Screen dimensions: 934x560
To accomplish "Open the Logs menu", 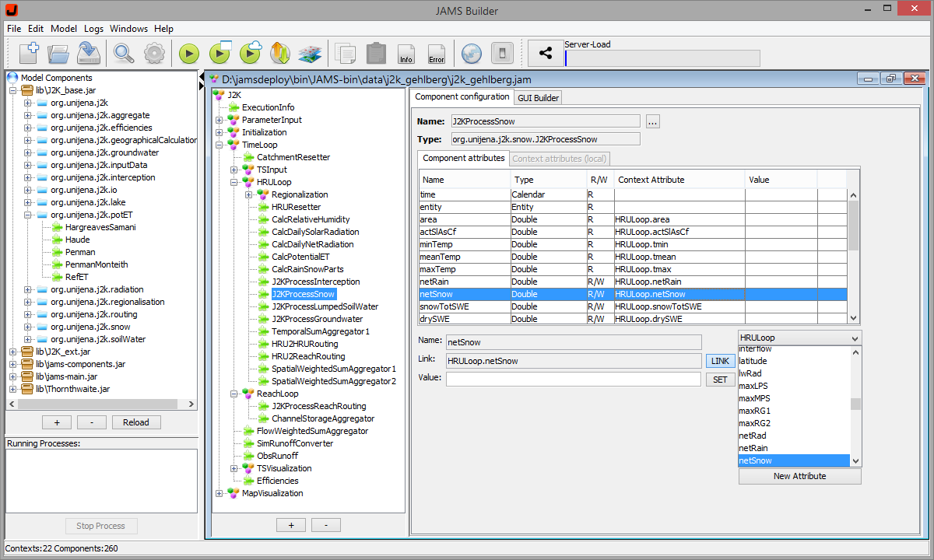I will coord(93,29).
